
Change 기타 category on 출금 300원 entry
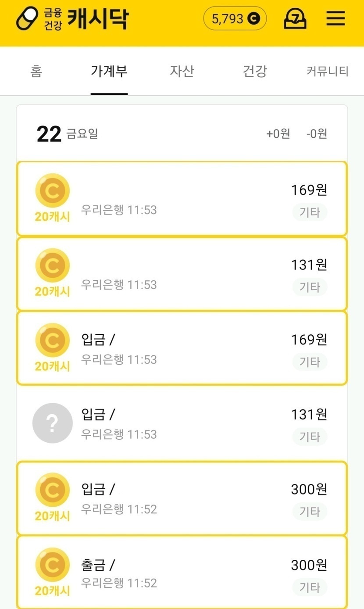click(310, 587)
